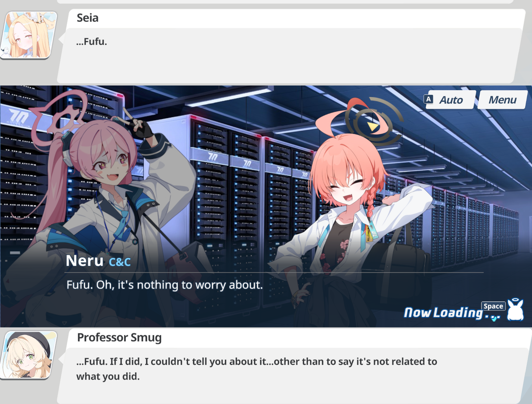Click Seia's avatar portrait
The width and height of the screenshot is (532, 404).
[x=29, y=35]
